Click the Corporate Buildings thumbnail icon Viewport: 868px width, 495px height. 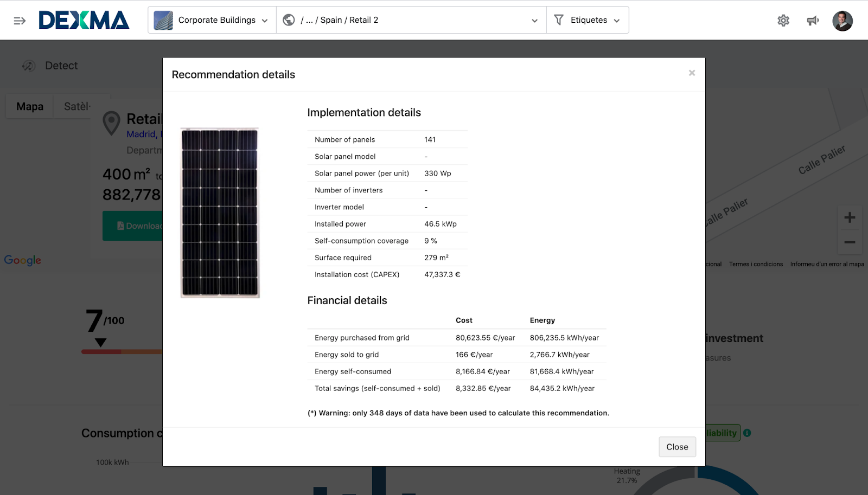[163, 20]
